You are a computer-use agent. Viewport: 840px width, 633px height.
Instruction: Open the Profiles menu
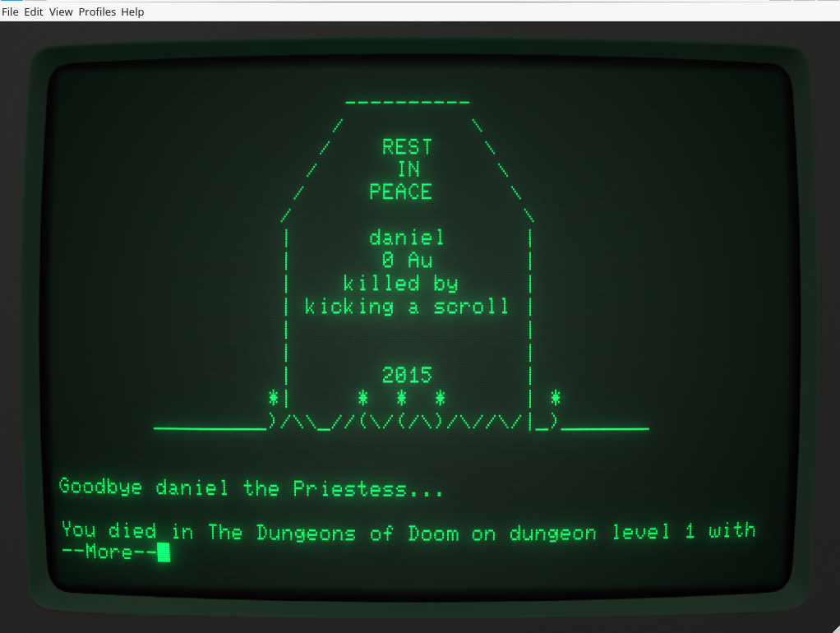tap(97, 12)
